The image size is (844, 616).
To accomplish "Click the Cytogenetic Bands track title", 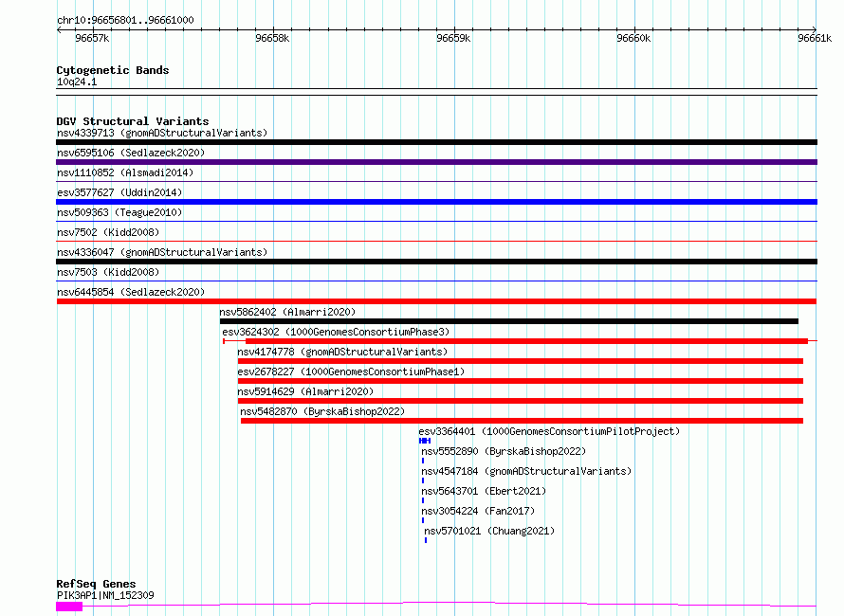I will pyautogui.click(x=113, y=70).
